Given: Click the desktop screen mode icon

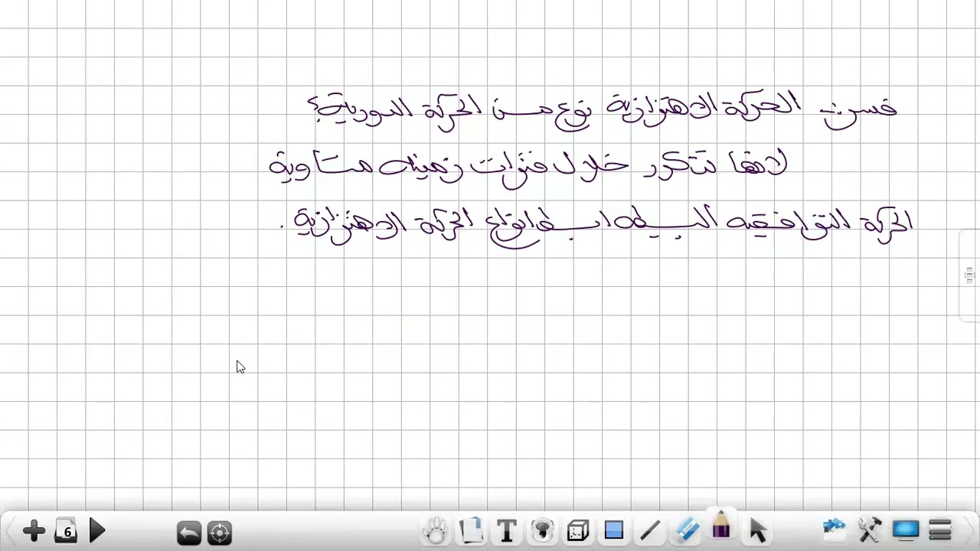Looking at the screenshot, I should coord(906,530).
